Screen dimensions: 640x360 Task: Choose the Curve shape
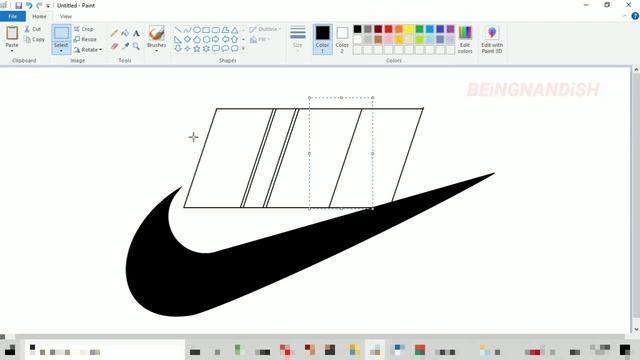187,30
